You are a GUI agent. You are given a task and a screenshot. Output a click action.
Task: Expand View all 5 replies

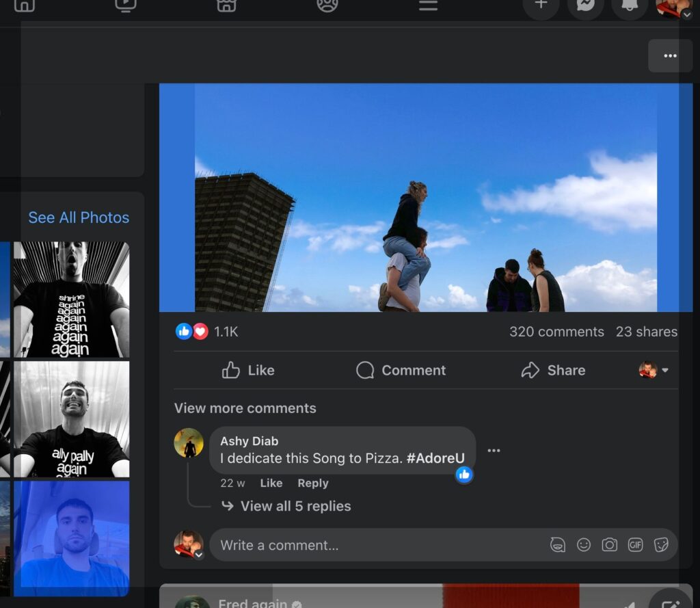[x=295, y=506]
